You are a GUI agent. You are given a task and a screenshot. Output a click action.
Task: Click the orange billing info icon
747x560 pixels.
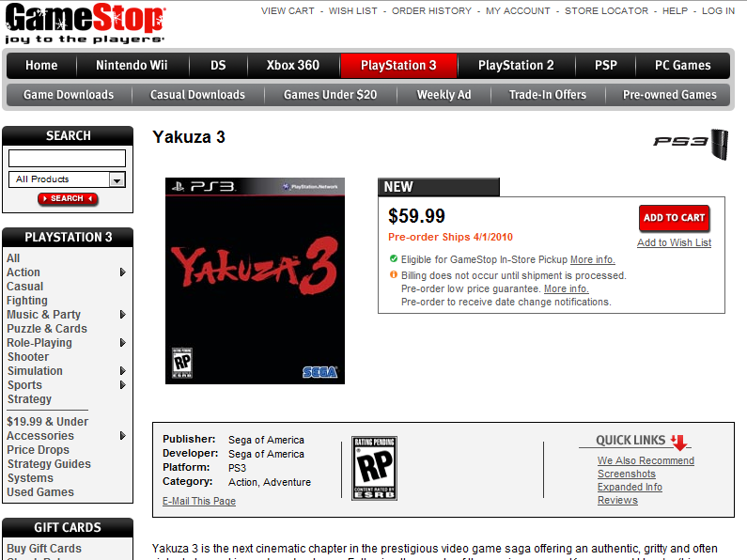394,274
